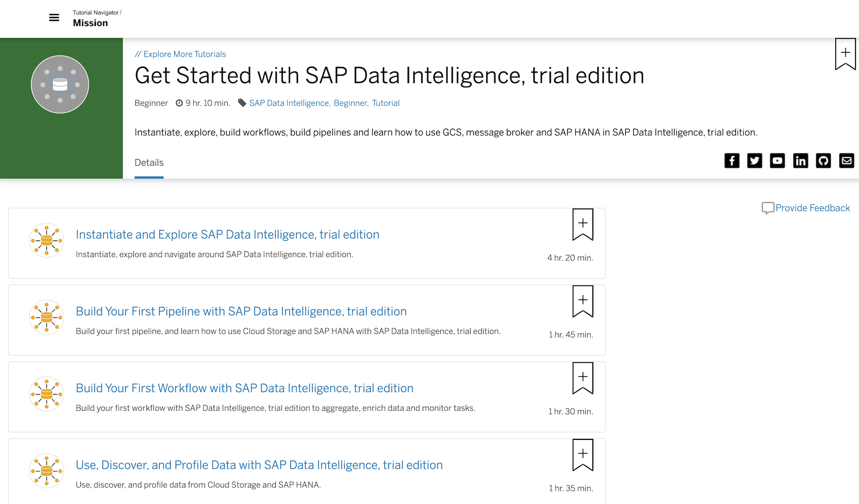Share mission on LinkedIn
Viewport: 859px width, 504px height.
(800, 160)
